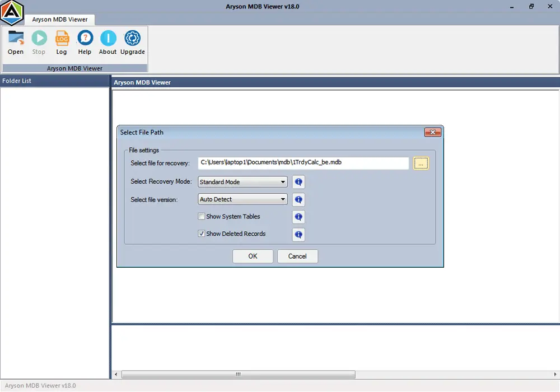Dismiss the dialog using the Cancel button
This screenshot has height=392, width=560.
tap(297, 256)
